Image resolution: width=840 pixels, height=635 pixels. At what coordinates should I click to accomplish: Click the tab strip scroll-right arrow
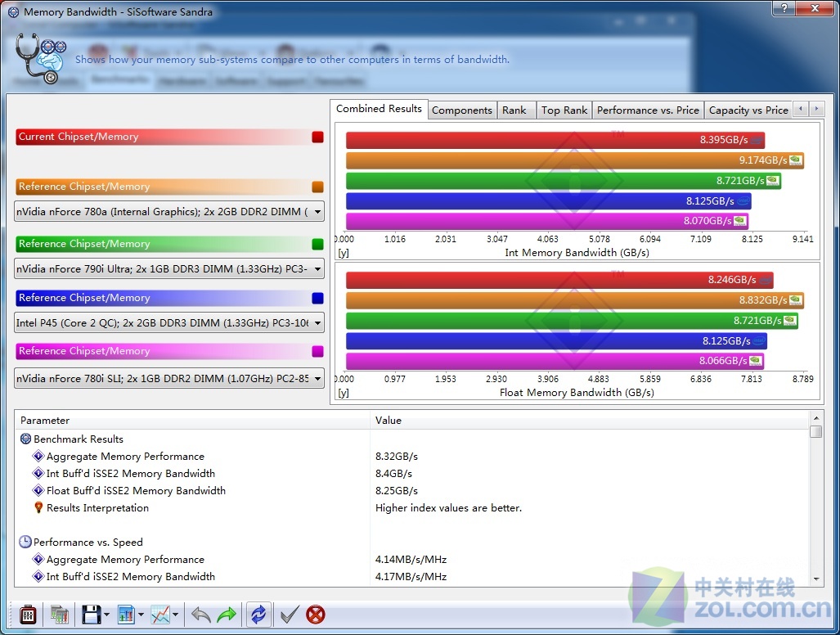coord(816,109)
